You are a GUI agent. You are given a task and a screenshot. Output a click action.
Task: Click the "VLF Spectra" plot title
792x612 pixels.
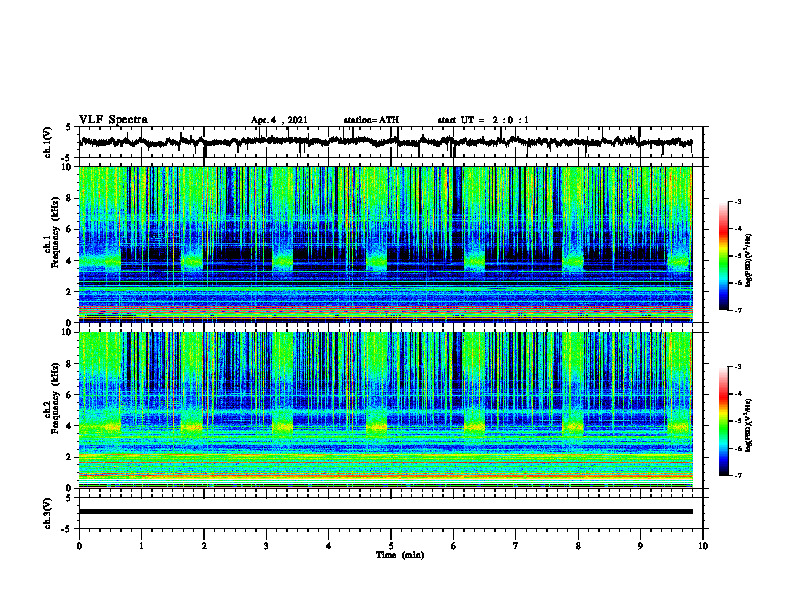point(113,120)
